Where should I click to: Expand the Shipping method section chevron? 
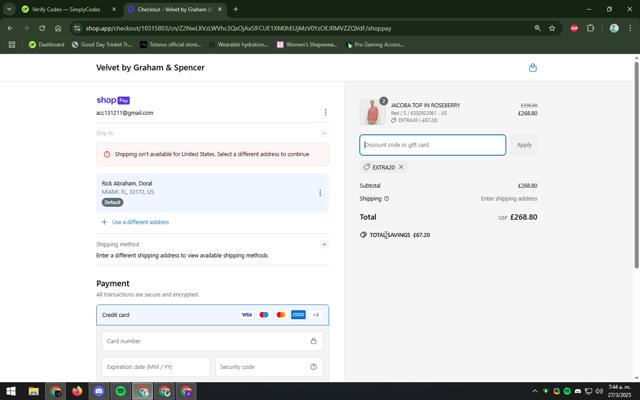pos(324,244)
